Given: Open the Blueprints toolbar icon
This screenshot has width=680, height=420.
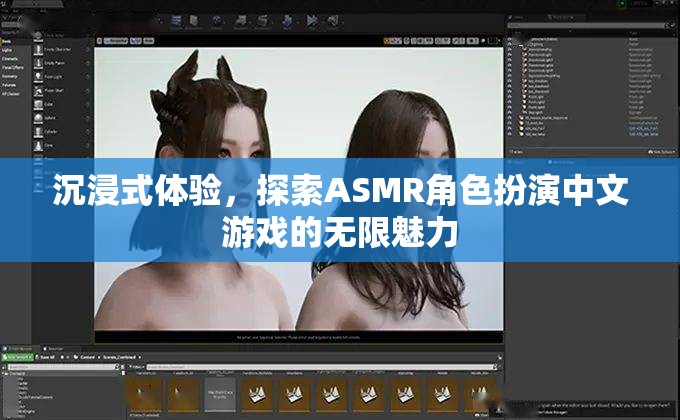Looking at the screenshot, I should click(x=241, y=22).
